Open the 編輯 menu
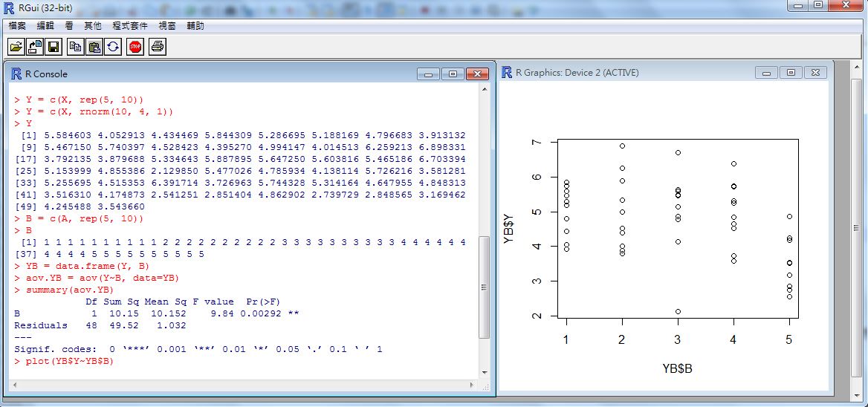The width and height of the screenshot is (868, 407). pyautogui.click(x=45, y=25)
